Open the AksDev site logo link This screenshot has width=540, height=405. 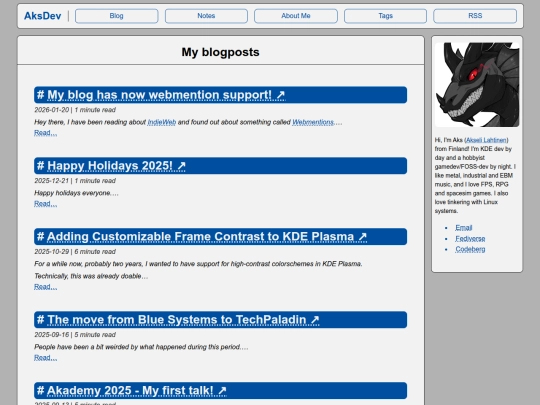42,16
